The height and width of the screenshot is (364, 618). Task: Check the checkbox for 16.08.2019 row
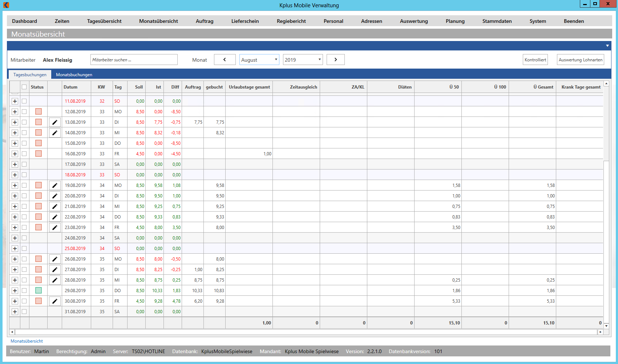coord(24,154)
